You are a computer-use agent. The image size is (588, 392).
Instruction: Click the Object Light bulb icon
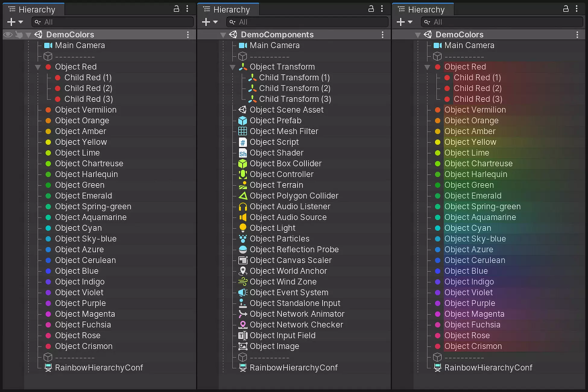(x=243, y=228)
